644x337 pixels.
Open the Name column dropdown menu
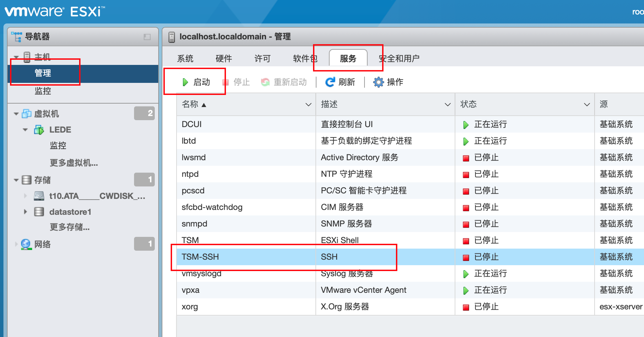click(x=309, y=105)
